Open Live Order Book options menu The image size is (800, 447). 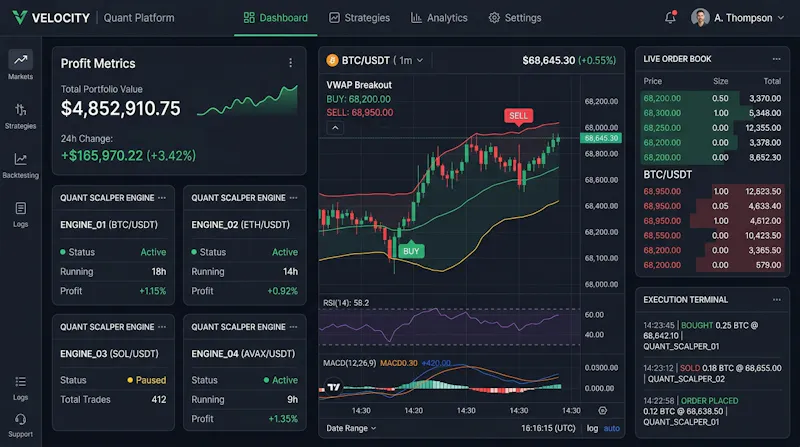click(x=777, y=59)
